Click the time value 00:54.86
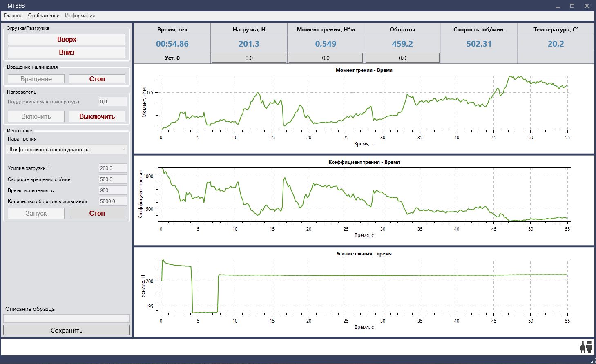Image resolution: width=596 pixels, height=364 pixels. (172, 44)
